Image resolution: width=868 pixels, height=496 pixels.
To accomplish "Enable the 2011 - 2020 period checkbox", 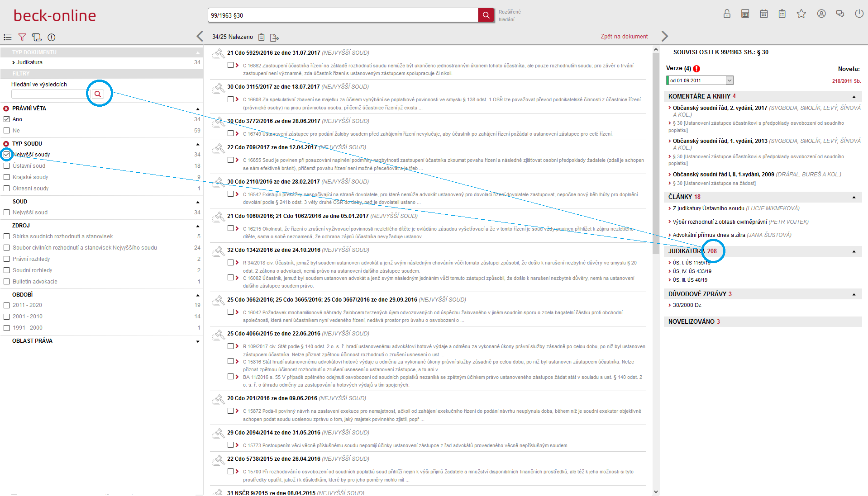I will (x=7, y=305).
